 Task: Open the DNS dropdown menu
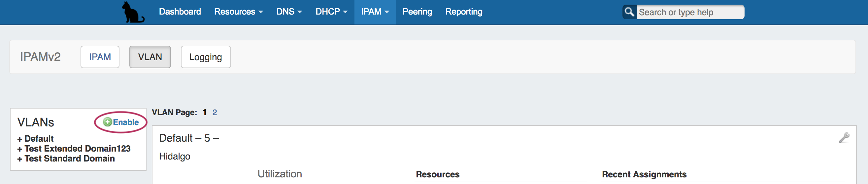click(x=289, y=12)
